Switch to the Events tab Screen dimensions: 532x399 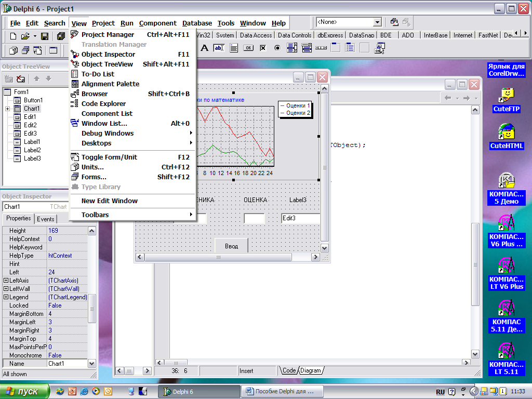46,219
